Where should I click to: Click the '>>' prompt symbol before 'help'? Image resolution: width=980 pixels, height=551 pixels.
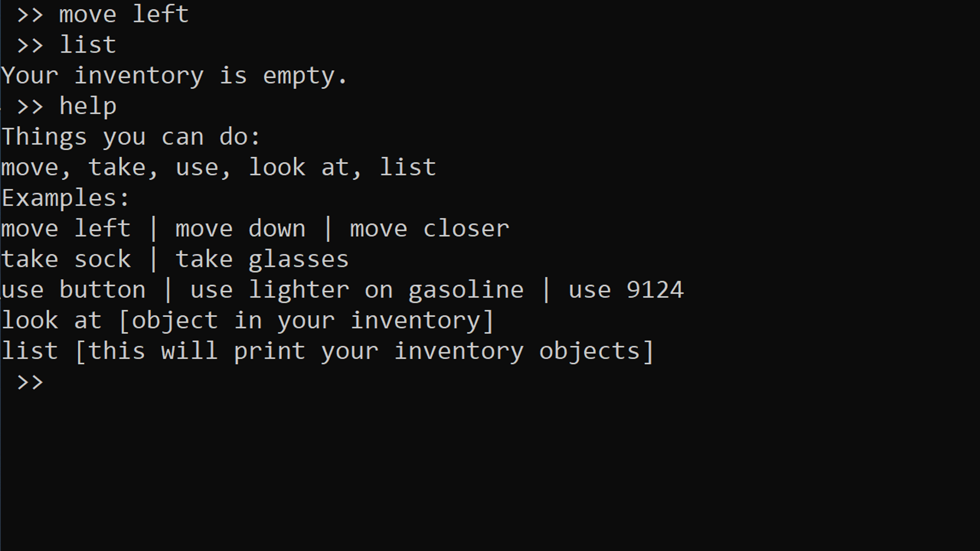point(30,107)
